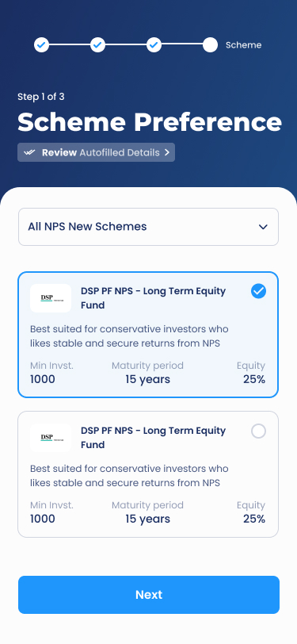Select the unchecked radio on second scheme
This screenshot has width=297, height=644.
[x=258, y=431]
